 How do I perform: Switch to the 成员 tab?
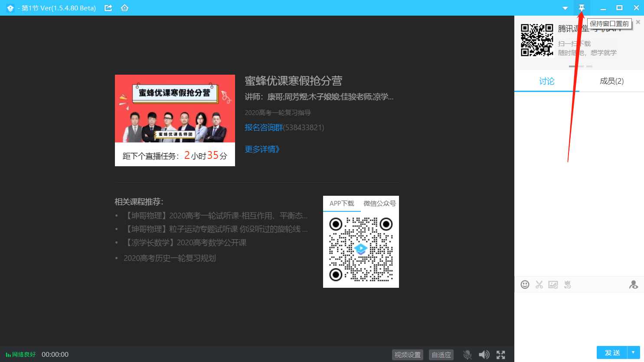coord(611,81)
